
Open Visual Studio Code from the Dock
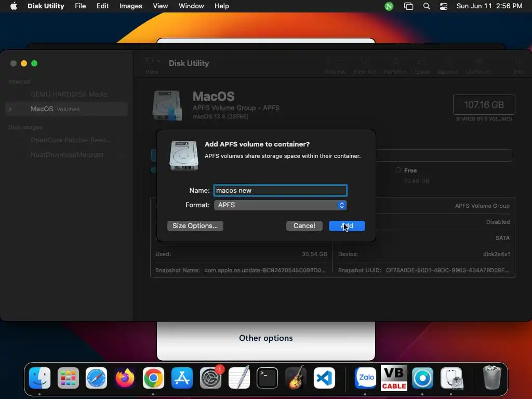pyautogui.click(x=324, y=378)
